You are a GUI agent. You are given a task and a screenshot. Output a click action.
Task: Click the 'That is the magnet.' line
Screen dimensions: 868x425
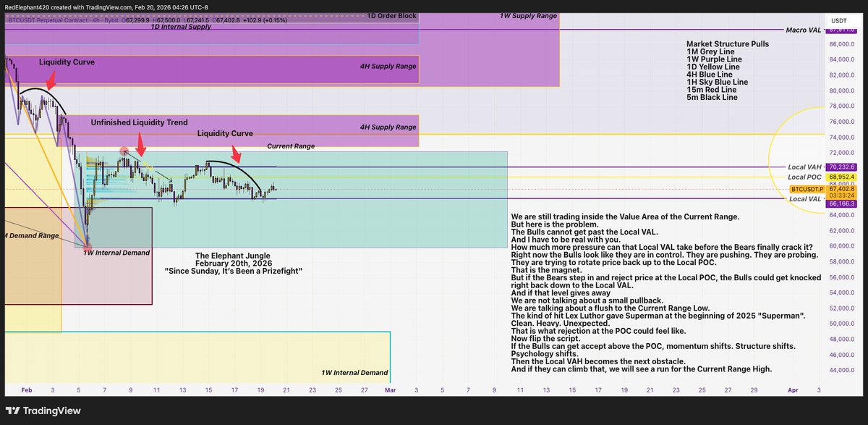(x=548, y=270)
